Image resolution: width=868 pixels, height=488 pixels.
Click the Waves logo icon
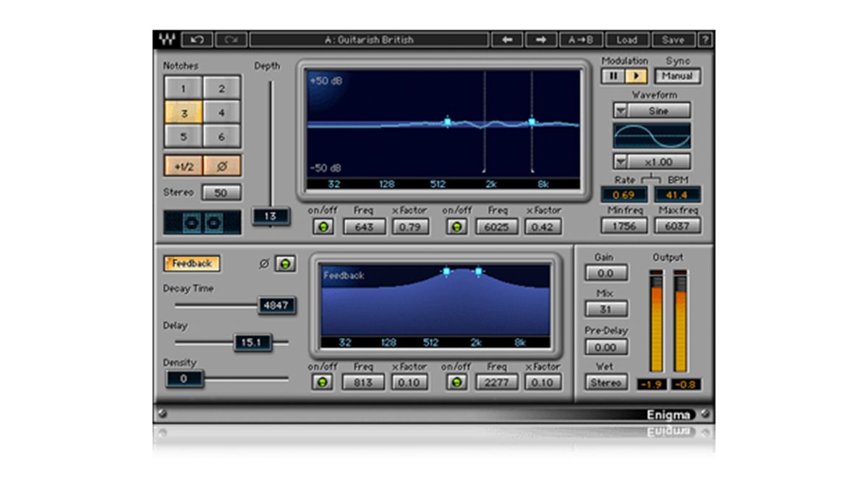pyautogui.click(x=168, y=39)
